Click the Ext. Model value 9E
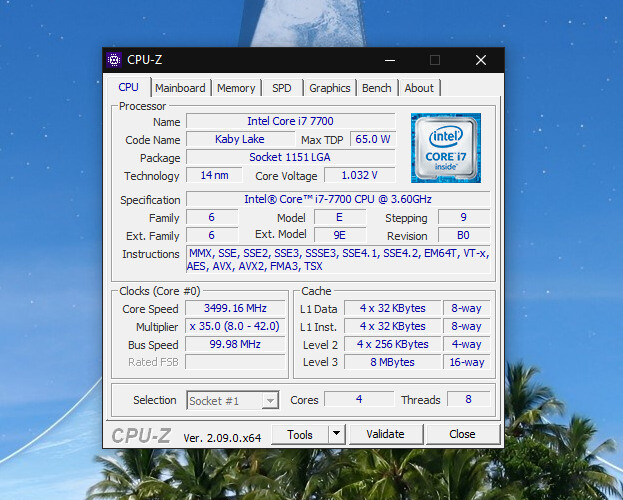Viewport: 623px width, 500px height. click(340, 235)
